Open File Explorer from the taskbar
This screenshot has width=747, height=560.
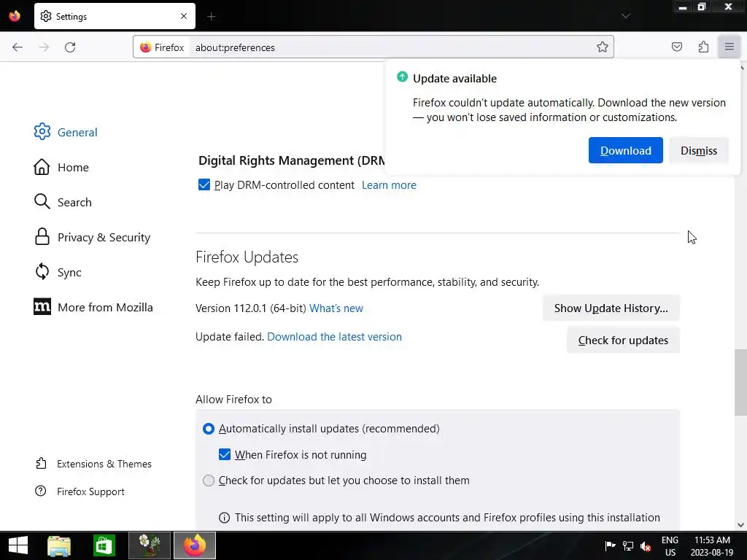point(59,545)
